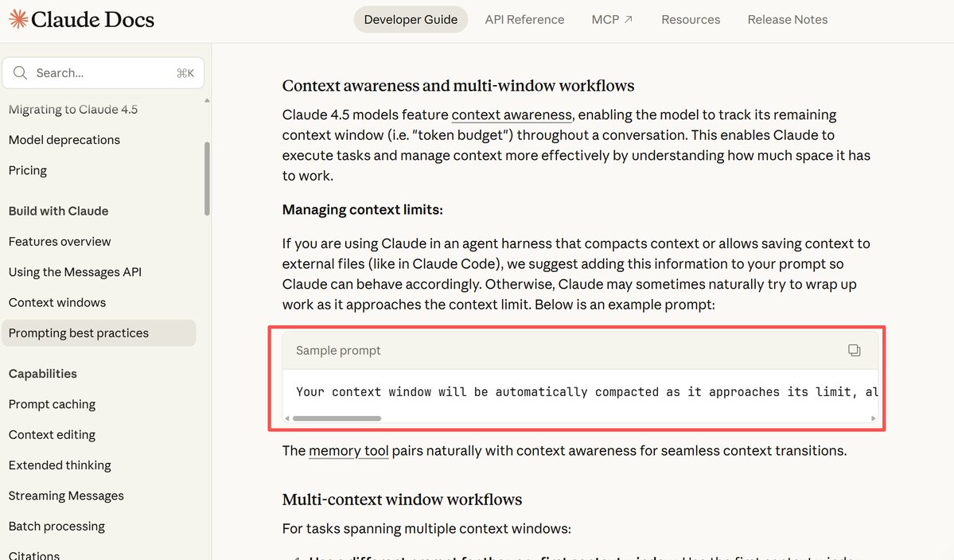Click the Capabilities section heading

[x=43, y=374]
